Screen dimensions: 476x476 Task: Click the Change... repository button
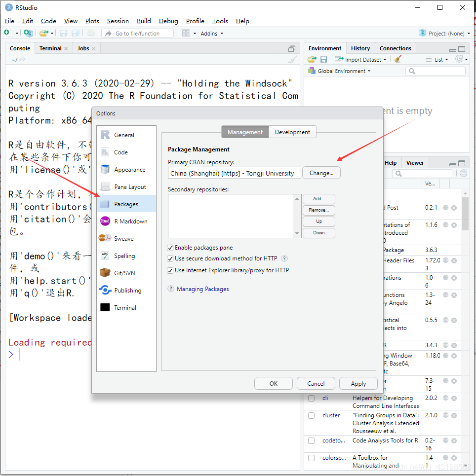[x=321, y=173]
